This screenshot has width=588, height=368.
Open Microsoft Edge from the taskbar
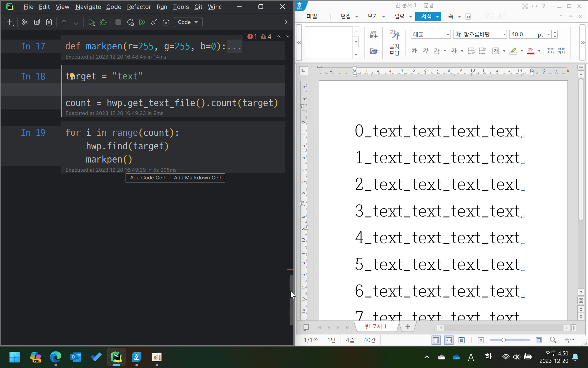56,357
